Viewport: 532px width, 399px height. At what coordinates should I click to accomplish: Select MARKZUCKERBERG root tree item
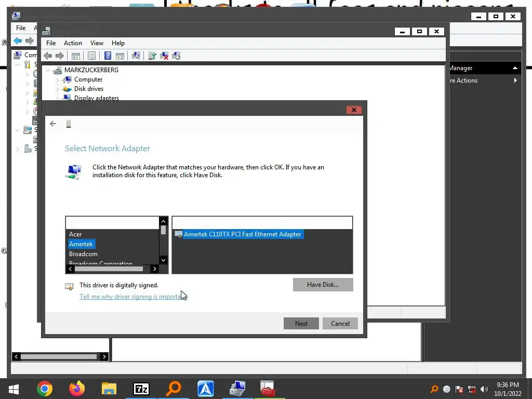[91, 70]
